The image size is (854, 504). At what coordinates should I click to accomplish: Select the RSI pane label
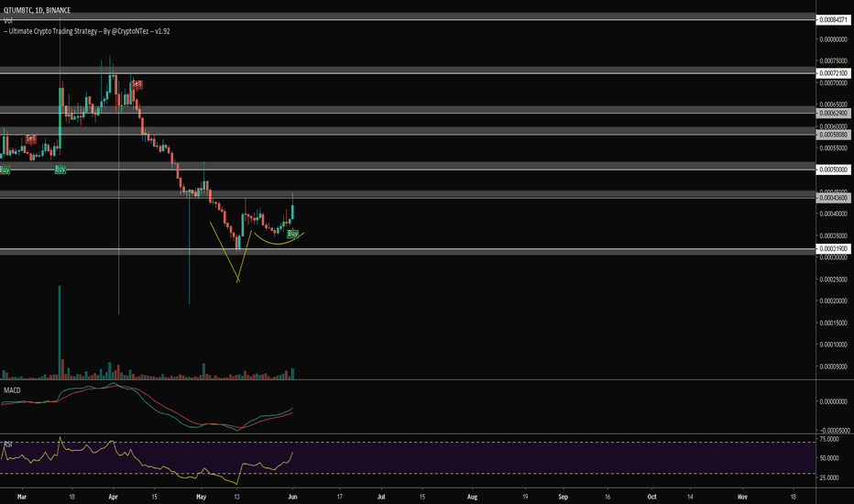(x=8, y=444)
